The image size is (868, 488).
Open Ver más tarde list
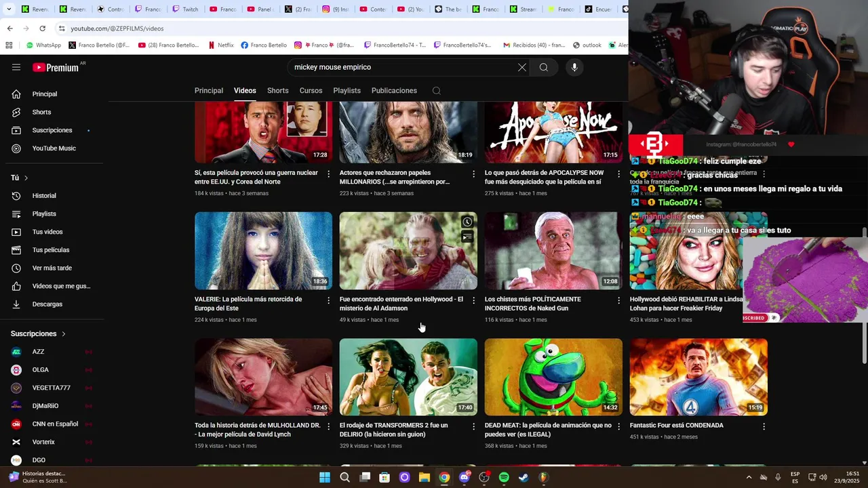(x=54, y=268)
